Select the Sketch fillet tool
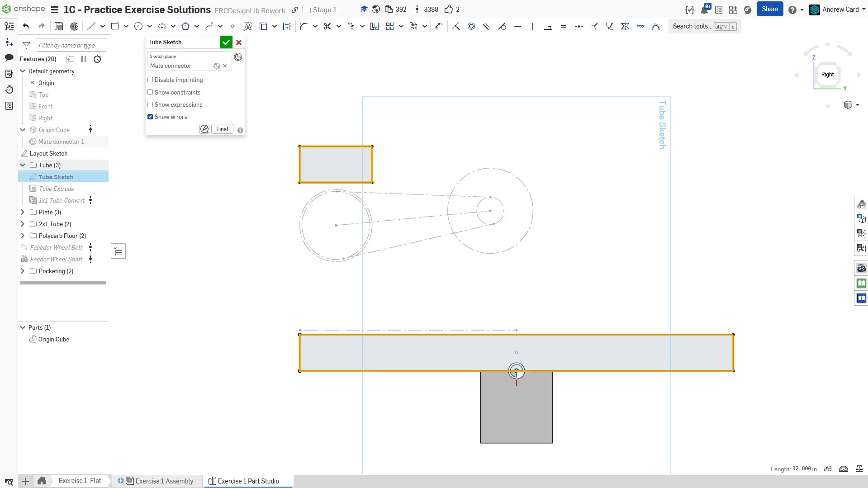868x488 pixels. 304,26
